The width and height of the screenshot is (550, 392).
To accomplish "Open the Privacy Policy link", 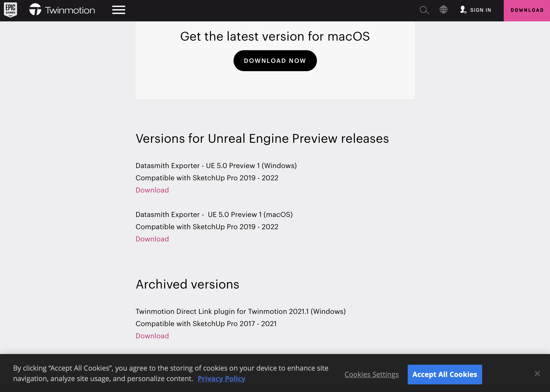I will [221, 378].
